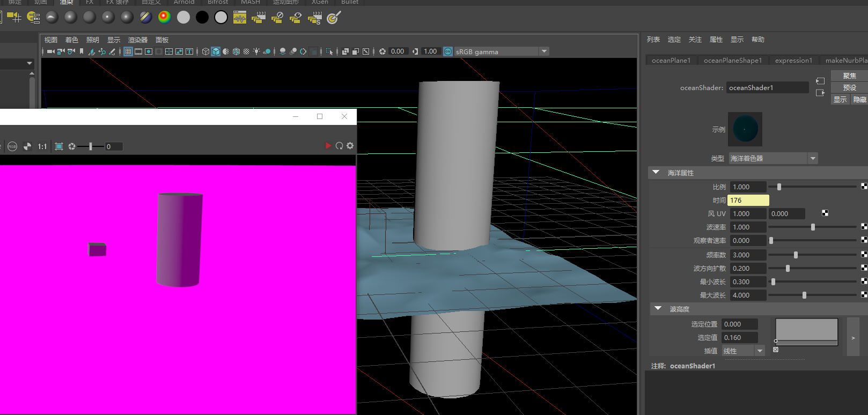This screenshot has height=415, width=868.
Task: Click the 预设 presets button
Action: click(x=849, y=87)
